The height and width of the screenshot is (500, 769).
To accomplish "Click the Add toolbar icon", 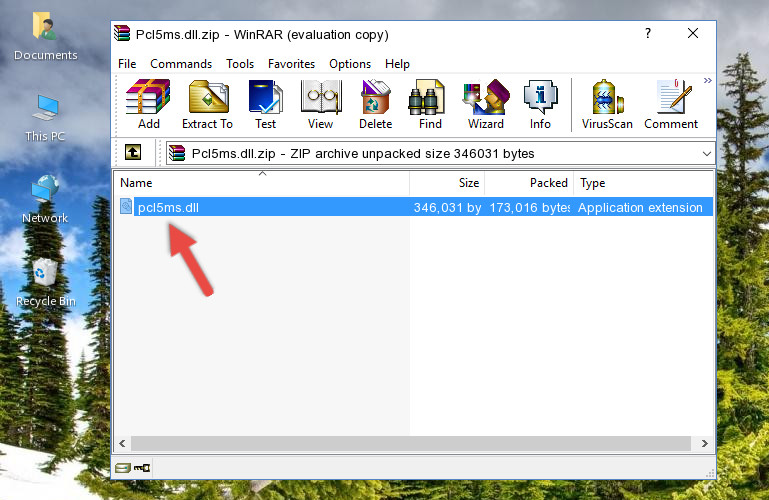I will coord(148,104).
